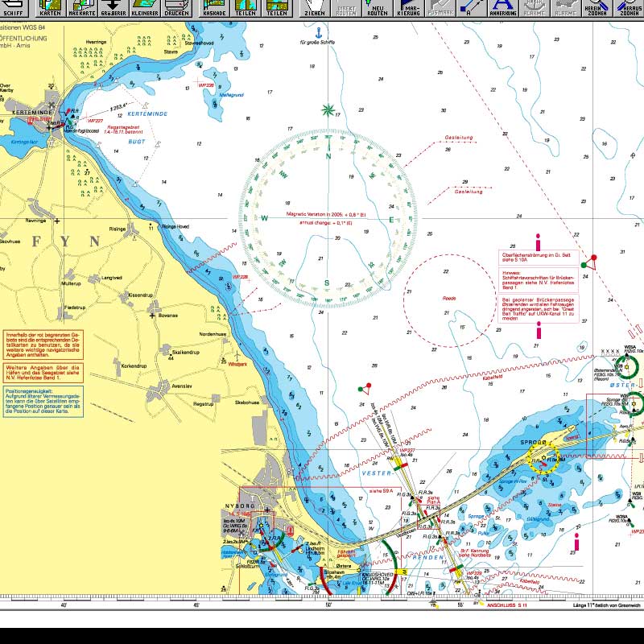
Task: Create a new route with NEU ROUTEN
Action: click(376, 9)
